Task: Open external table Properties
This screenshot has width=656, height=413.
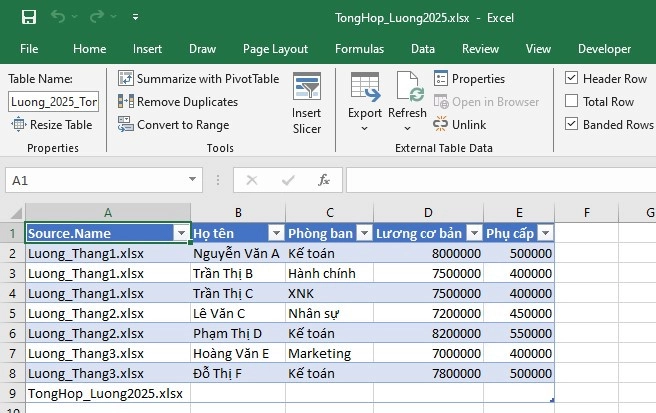Action: tap(469, 79)
